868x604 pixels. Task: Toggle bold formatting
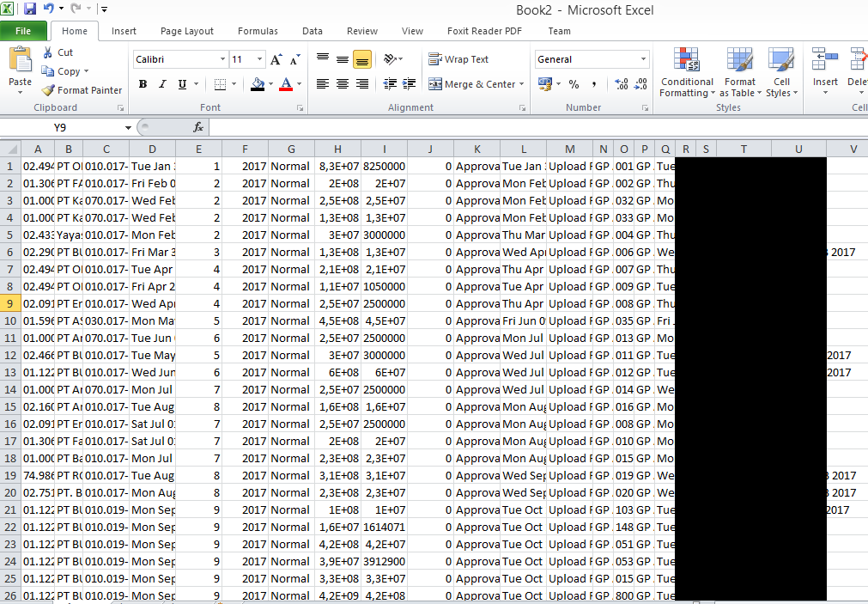click(143, 84)
